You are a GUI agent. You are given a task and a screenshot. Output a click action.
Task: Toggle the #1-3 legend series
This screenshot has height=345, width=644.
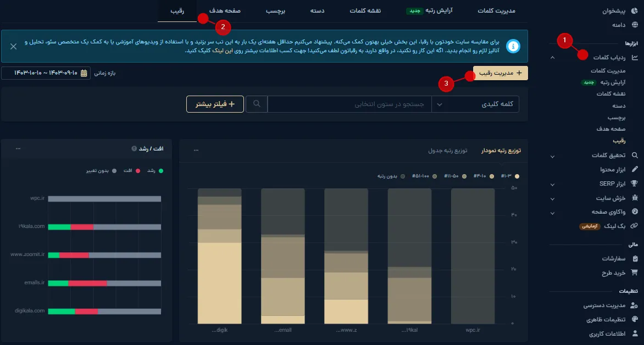tap(510, 176)
